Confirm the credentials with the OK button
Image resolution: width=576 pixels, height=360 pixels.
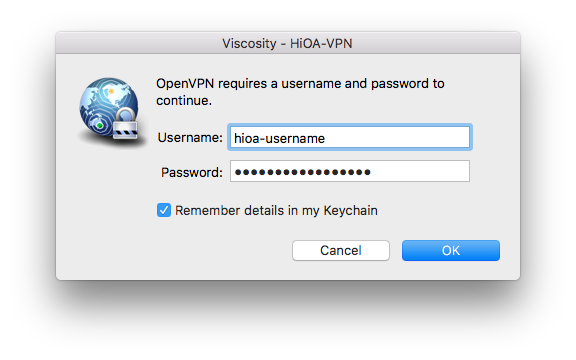(x=451, y=251)
